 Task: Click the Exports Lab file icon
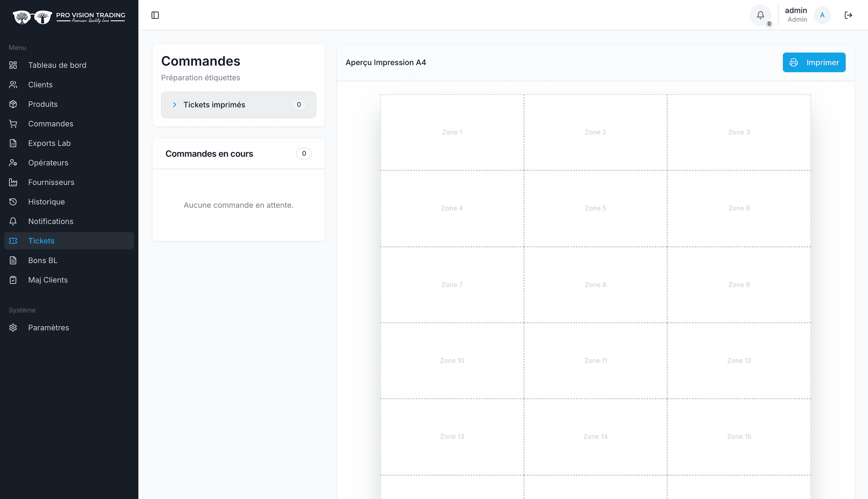(13, 143)
